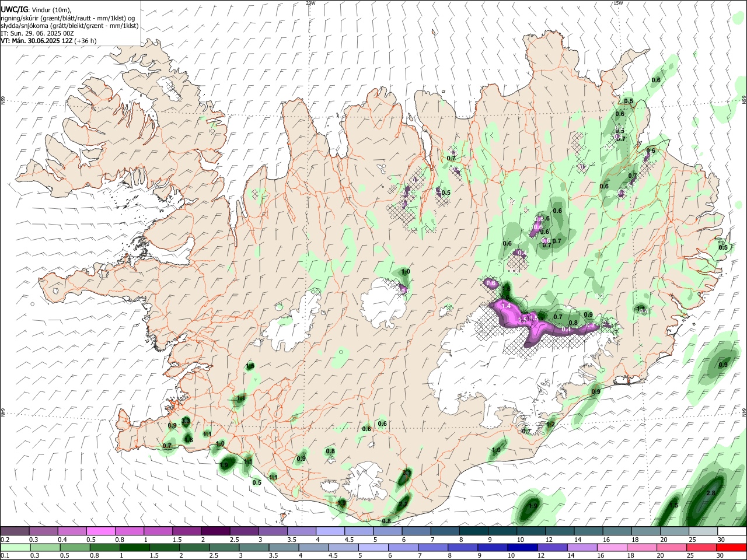Screen dimensions: 747x560
Task: Click the 'rigning/skúrir' legend description line
Action: 68,17
